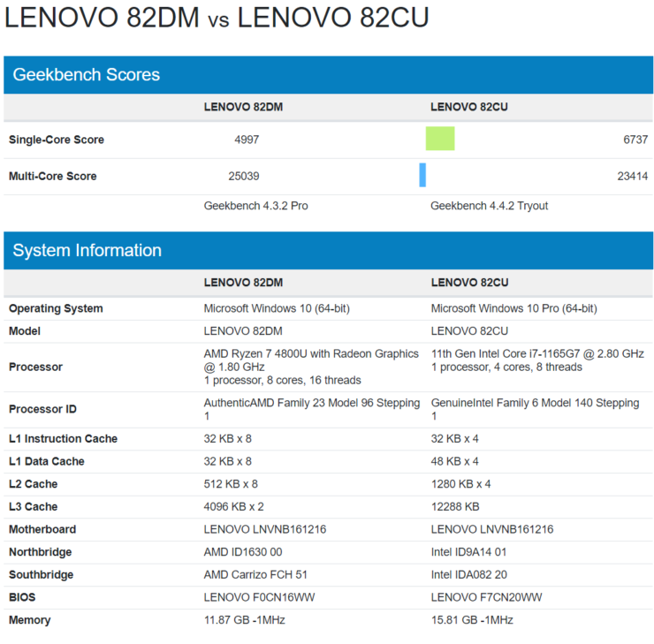Select AuthenticAMD Family 23 processor ID

(x=312, y=409)
